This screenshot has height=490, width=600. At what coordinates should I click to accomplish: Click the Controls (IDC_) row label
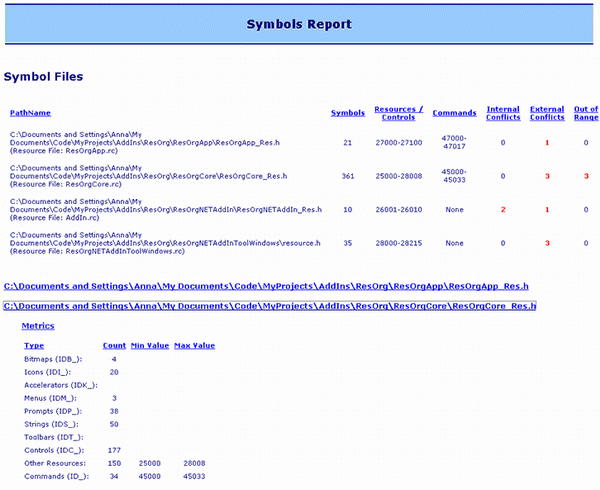coord(54,450)
